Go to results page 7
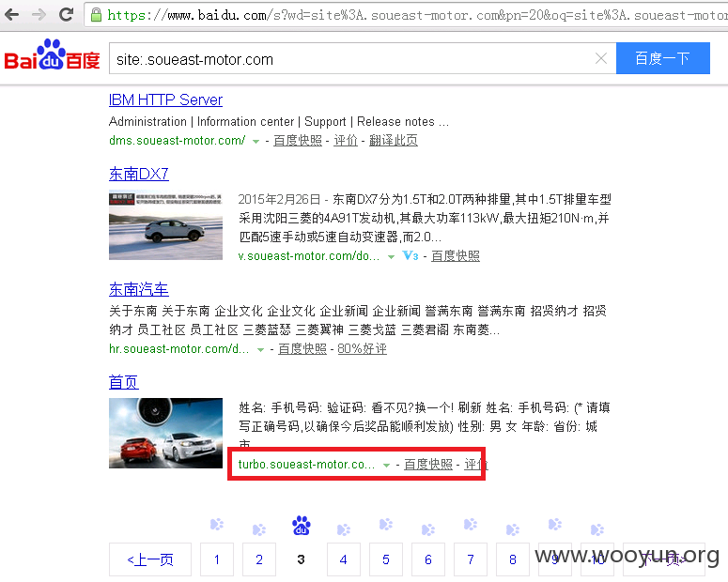The image size is (728, 582). click(471, 559)
